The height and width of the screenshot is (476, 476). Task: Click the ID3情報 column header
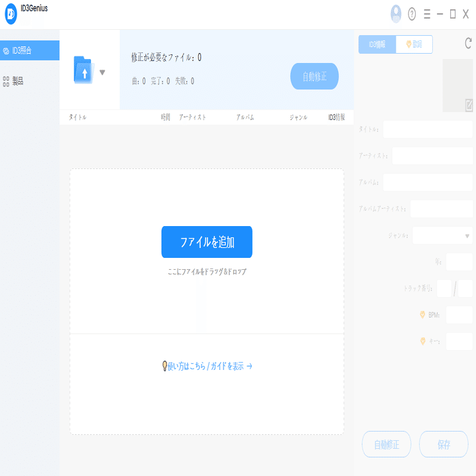click(337, 117)
